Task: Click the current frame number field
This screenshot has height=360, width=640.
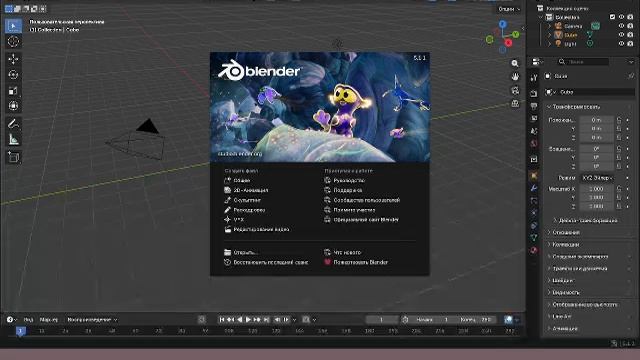Action: tap(382, 320)
